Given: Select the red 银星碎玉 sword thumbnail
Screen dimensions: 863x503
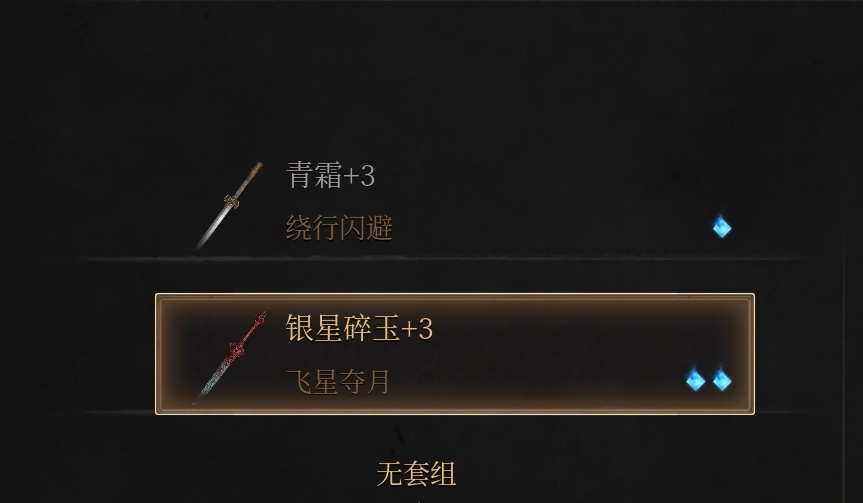Looking at the screenshot, I should coord(230,357).
